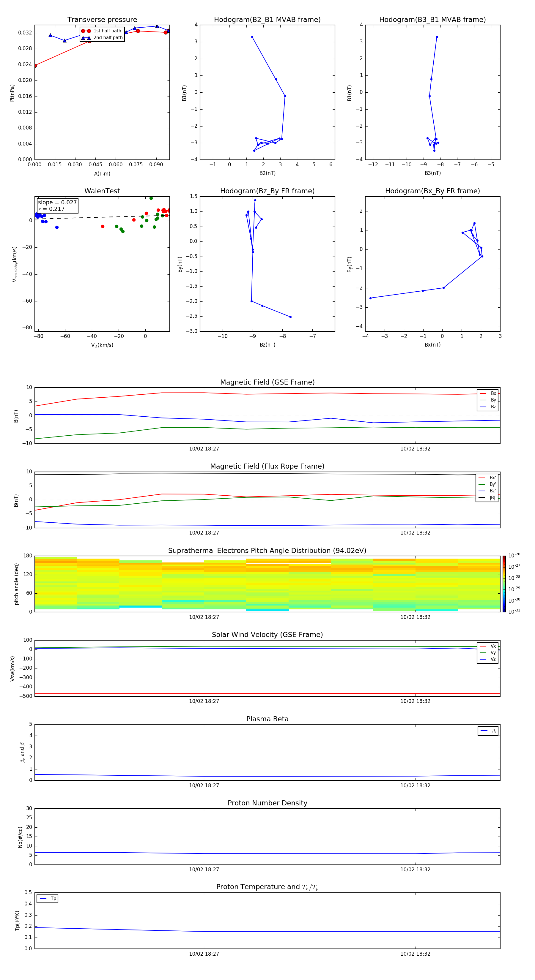
Task: Click the 'slope = 0.027' annotation
Action: (x=57, y=203)
